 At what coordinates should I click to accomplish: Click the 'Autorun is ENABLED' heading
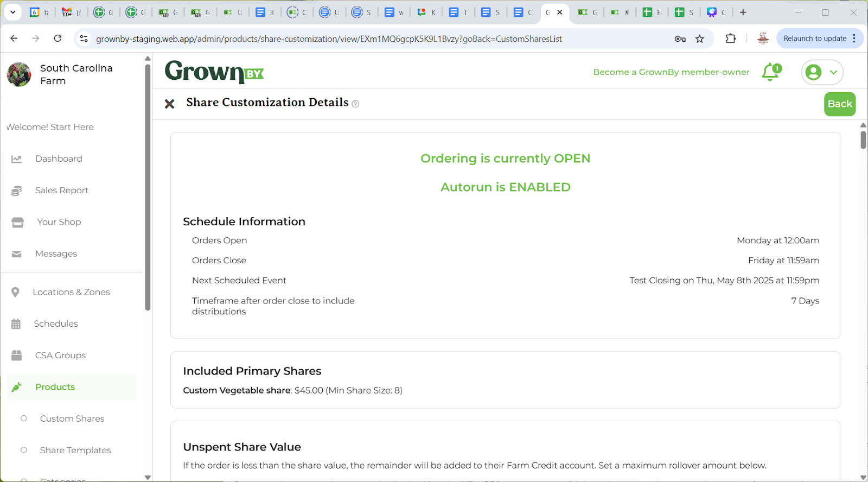(x=506, y=187)
